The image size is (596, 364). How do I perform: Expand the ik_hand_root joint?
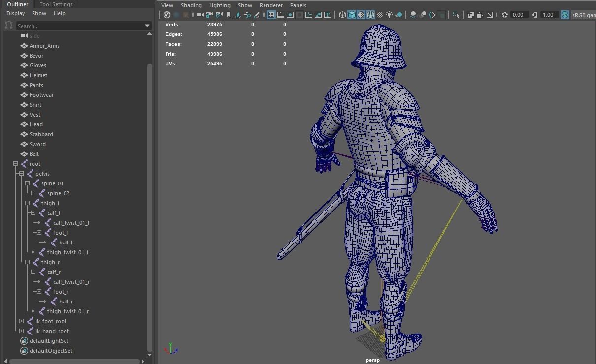coord(21,331)
